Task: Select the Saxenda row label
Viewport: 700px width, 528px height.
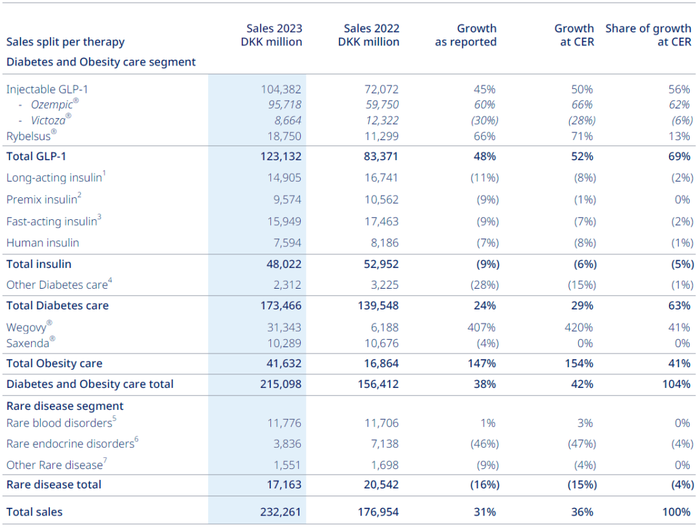Action: click(x=31, y=343)
